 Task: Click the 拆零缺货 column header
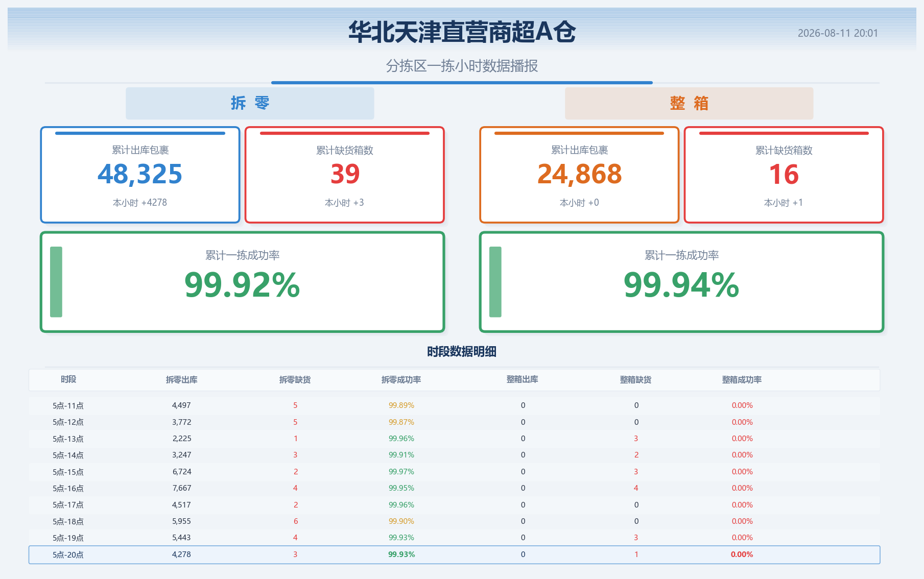(295, 380)
